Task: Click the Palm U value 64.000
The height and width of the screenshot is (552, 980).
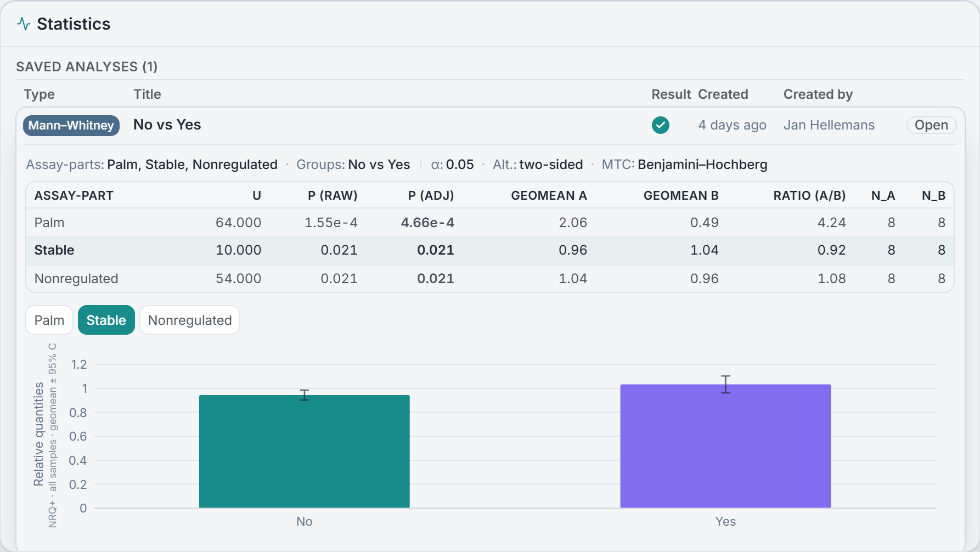Action: pyautogui.click(x=239, y=223)
